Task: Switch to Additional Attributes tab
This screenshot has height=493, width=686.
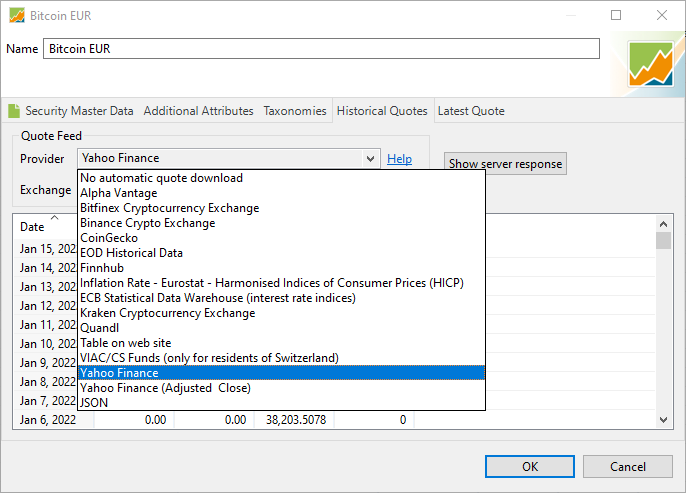Action: click(198, 111)
